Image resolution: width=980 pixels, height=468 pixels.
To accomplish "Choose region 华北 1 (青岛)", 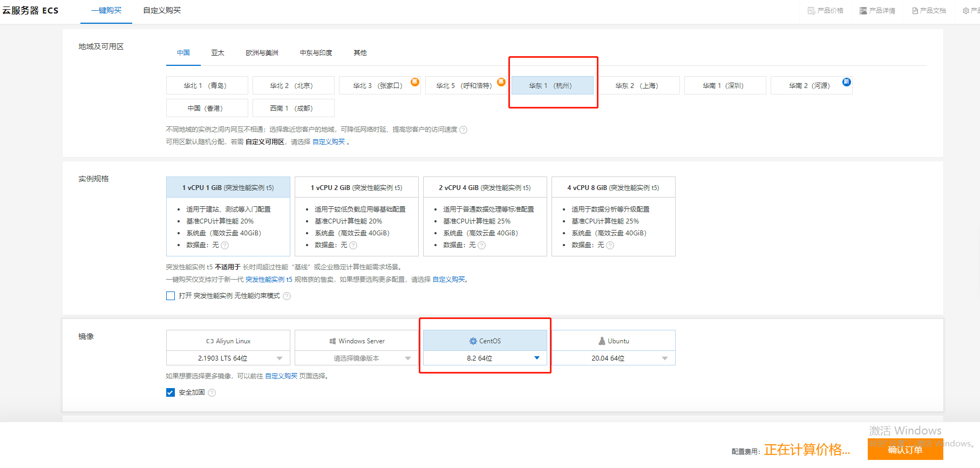I will 207,85.
